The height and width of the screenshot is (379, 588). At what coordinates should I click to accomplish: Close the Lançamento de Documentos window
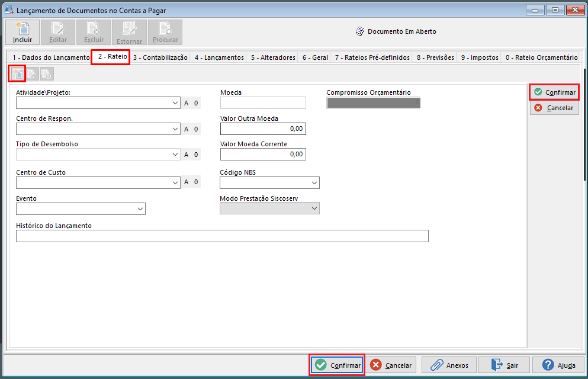click(x=575, y=10)
